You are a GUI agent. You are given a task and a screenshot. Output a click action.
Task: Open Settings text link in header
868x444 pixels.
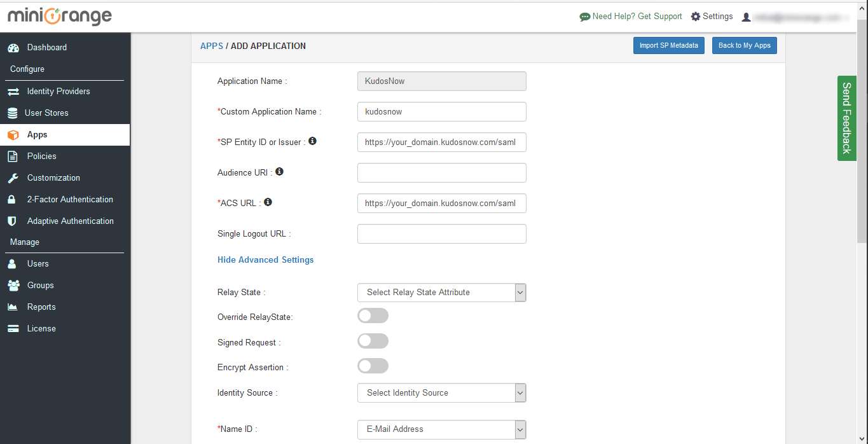[718, 17]
